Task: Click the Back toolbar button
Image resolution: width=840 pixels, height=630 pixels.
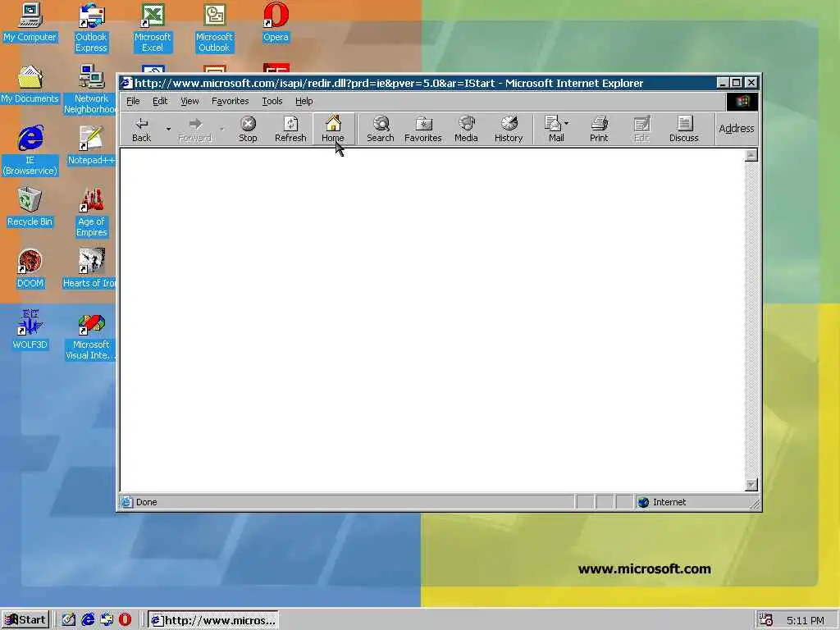Action: [141, 129]
